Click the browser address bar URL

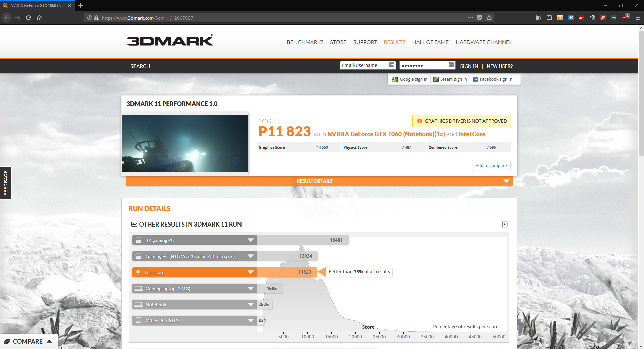pos(148,18)
